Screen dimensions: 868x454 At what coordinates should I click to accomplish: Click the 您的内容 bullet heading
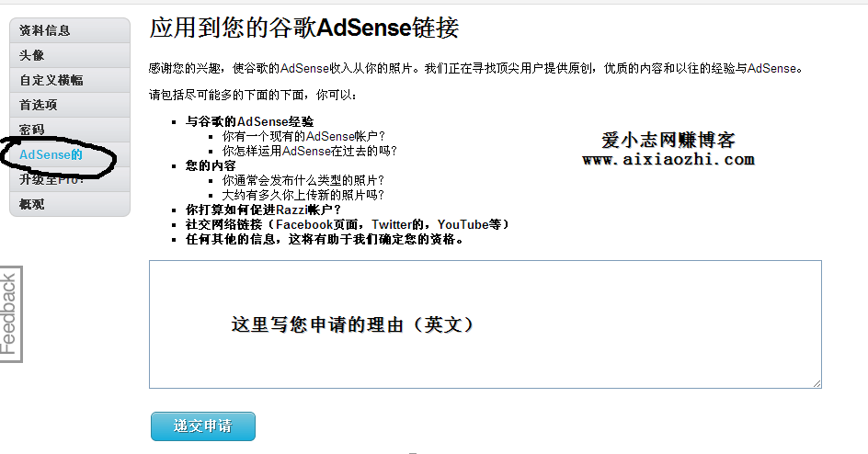tap(211, 166)
